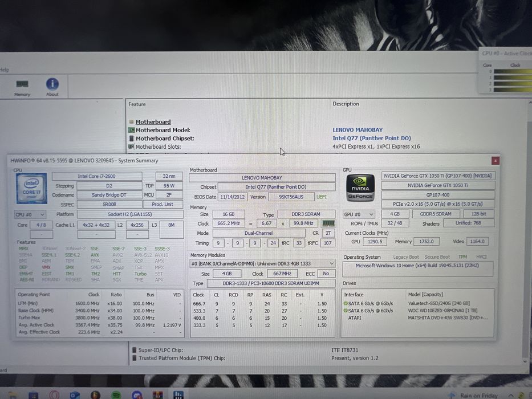Select the Stepping D2 value
Screen dimensions: 532x399
(x=109, y=186)
